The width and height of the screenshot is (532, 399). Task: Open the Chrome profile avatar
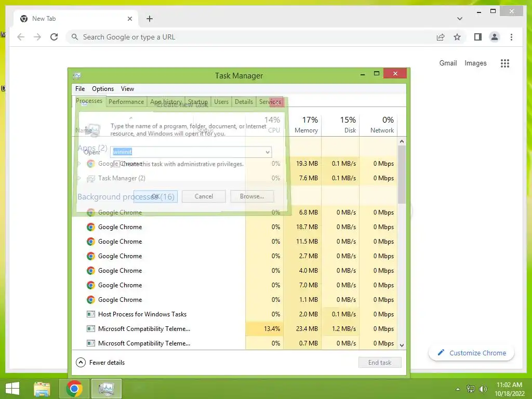[495, 37]
